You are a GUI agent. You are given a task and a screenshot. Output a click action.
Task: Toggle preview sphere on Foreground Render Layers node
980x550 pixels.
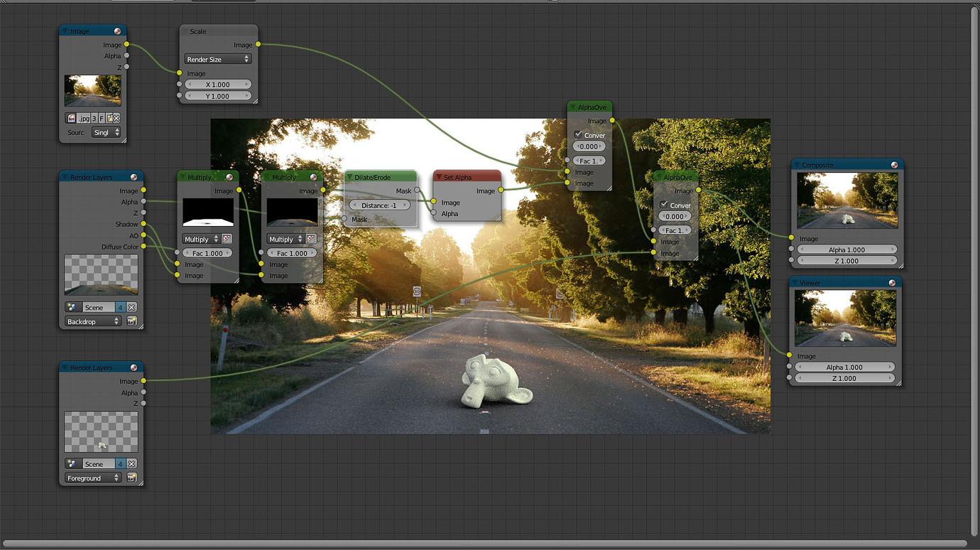(134, 368)
